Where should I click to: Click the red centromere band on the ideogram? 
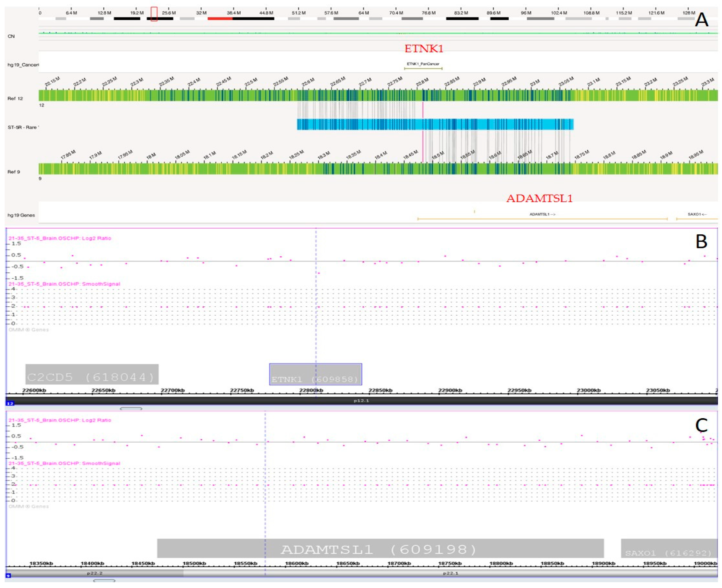(x=220, y=18)
